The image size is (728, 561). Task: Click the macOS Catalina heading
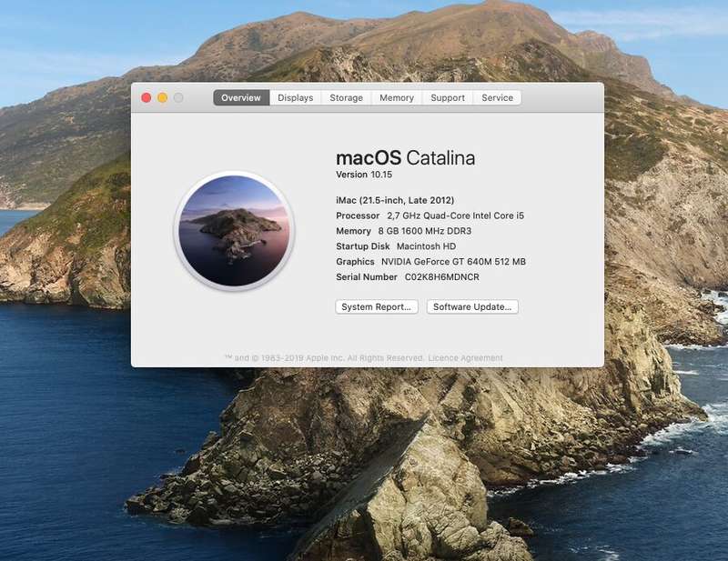405,158
